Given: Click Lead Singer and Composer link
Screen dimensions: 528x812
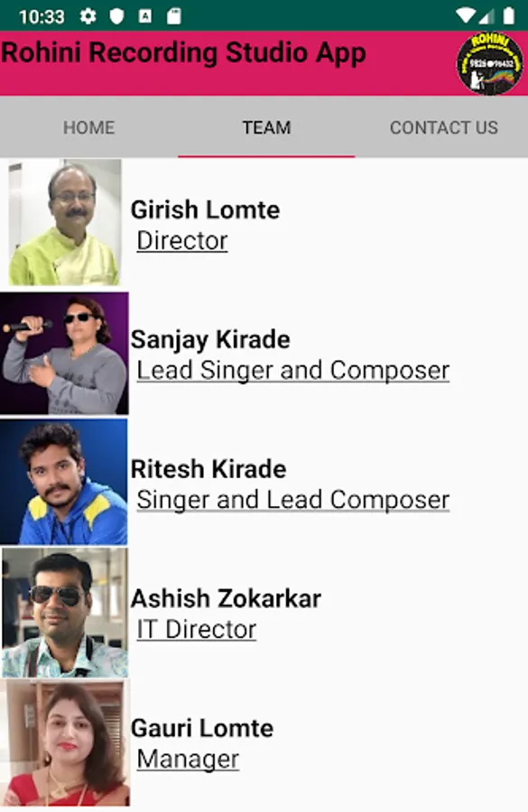Looking at the screenshot, I should click(292, 371).
